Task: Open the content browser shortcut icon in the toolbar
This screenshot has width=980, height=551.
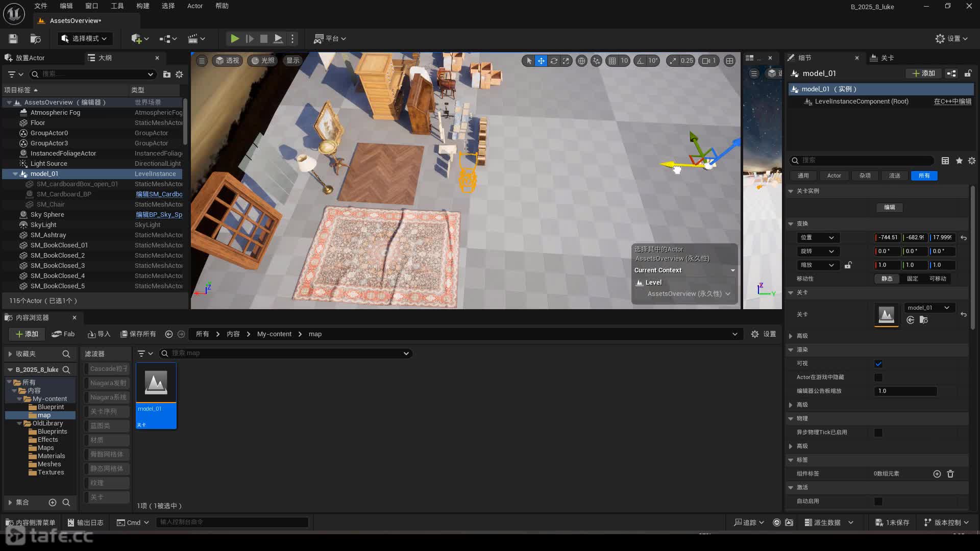Action: 35,39
